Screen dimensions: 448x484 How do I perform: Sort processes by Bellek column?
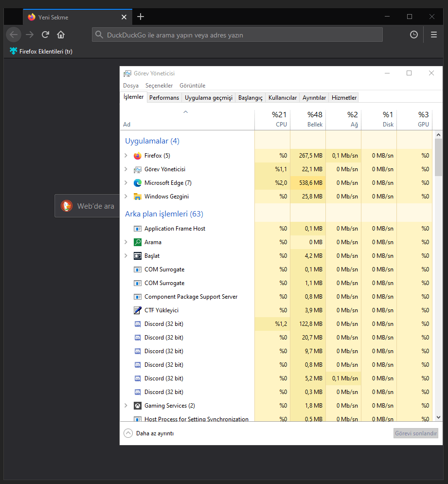tap(308, 119)
